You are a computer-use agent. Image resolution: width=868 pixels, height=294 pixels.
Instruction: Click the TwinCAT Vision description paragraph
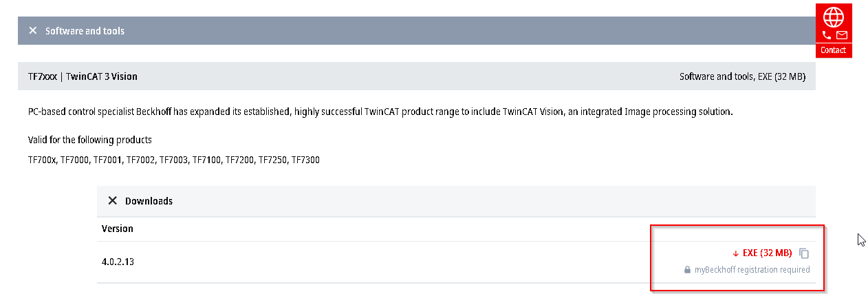click(x=380, y=112)
